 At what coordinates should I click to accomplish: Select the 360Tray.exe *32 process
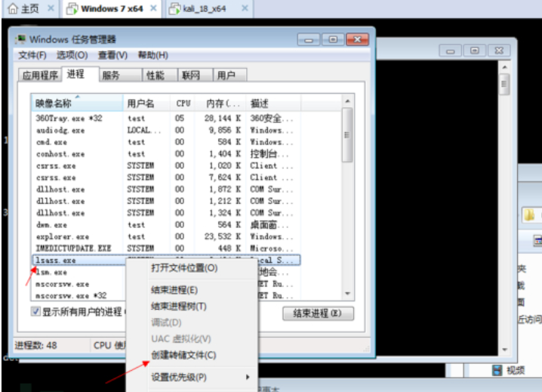tap(166, 119)
